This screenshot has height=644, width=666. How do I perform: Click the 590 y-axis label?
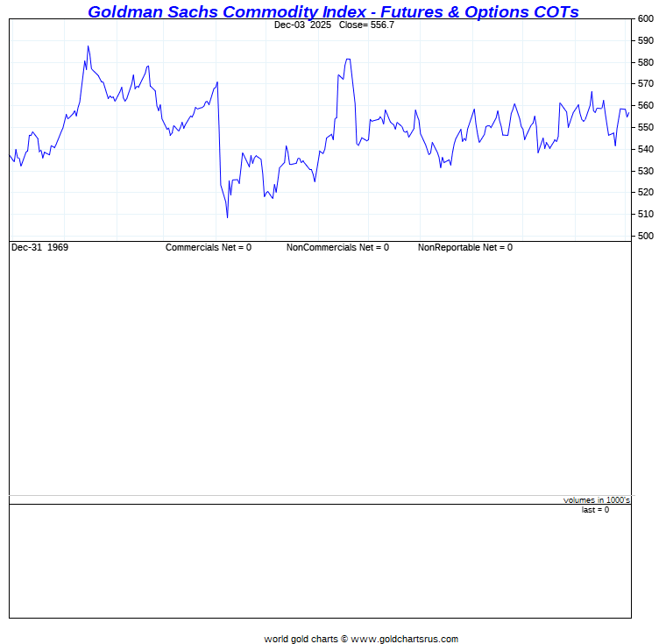click(646, 41)
